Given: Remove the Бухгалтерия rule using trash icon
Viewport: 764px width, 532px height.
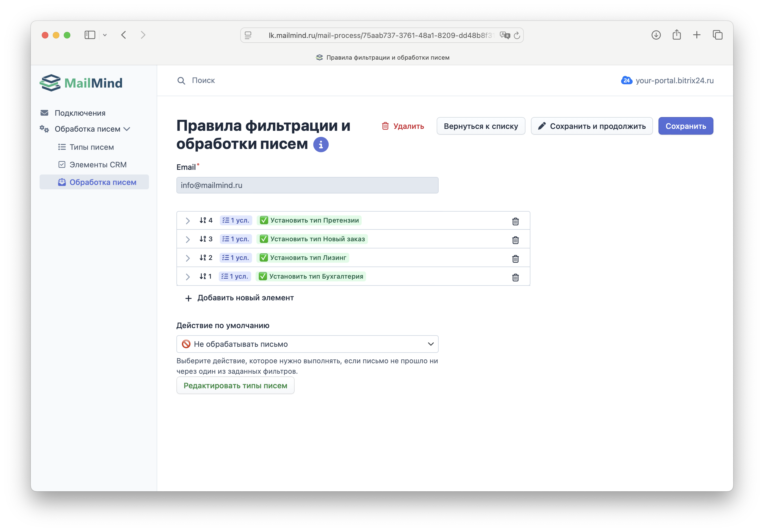Looking at the screenshot, I should click(515, 277).
